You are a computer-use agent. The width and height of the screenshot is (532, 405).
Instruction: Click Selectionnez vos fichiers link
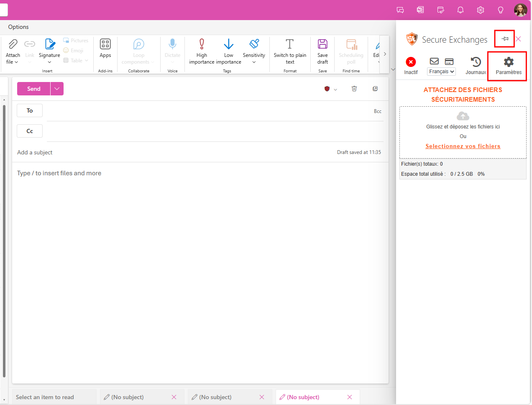pos(463,146)
